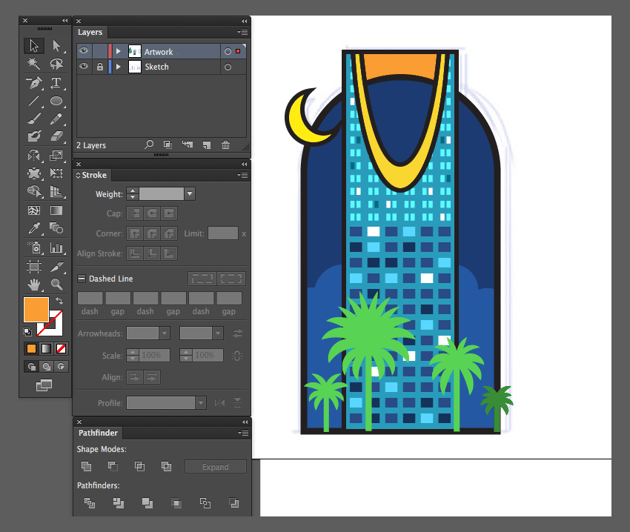Click the Stroke panel tab
The image size is (630, 532).
pyautogui.click(x=92, y=175)
